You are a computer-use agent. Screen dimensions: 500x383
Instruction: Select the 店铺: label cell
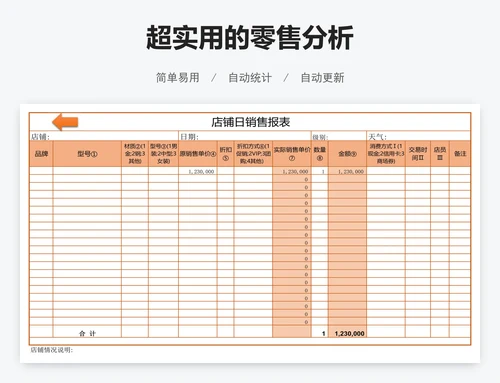(104, 136)
